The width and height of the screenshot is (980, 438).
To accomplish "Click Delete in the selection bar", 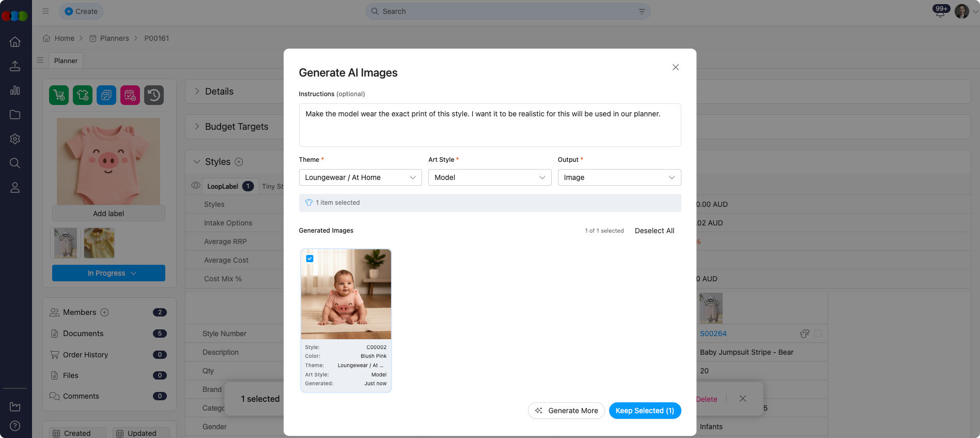I will tap(706, 399).
